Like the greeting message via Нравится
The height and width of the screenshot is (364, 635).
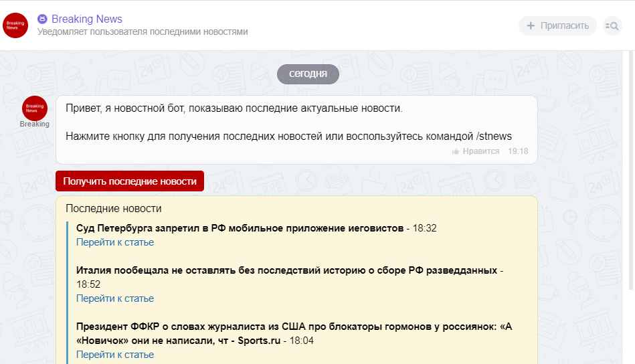tap(480, 151)
